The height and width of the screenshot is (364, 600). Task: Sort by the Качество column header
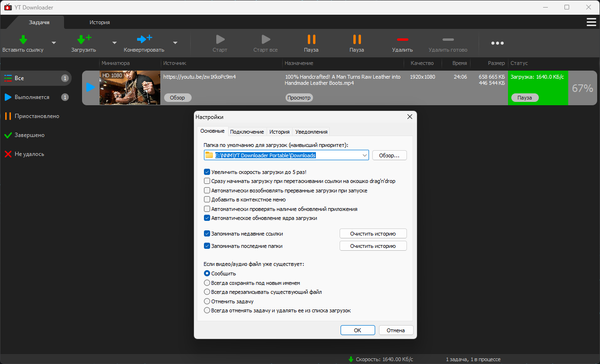422,63
